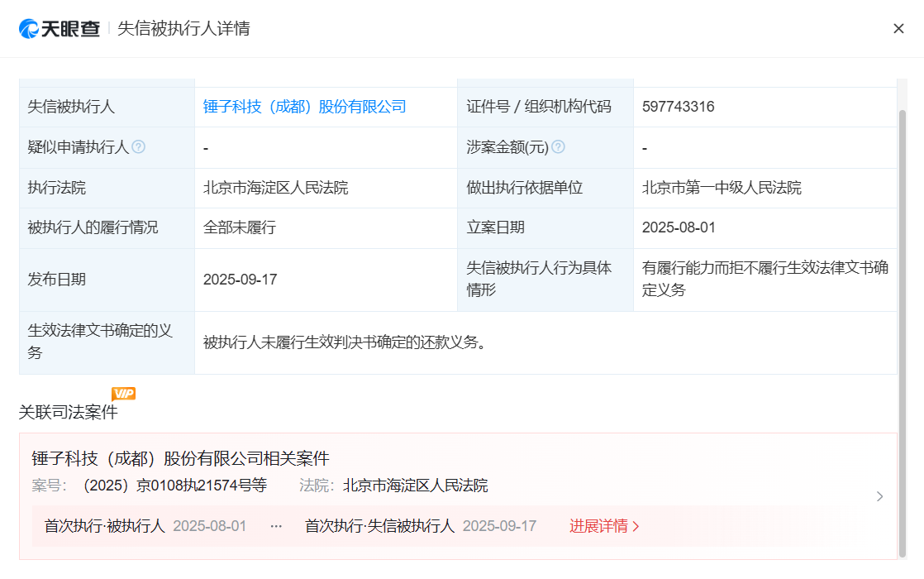This screenshot has height=579, width=924.
Task: Expand the related case with right chevron
Action: click(x=880, y=496)
